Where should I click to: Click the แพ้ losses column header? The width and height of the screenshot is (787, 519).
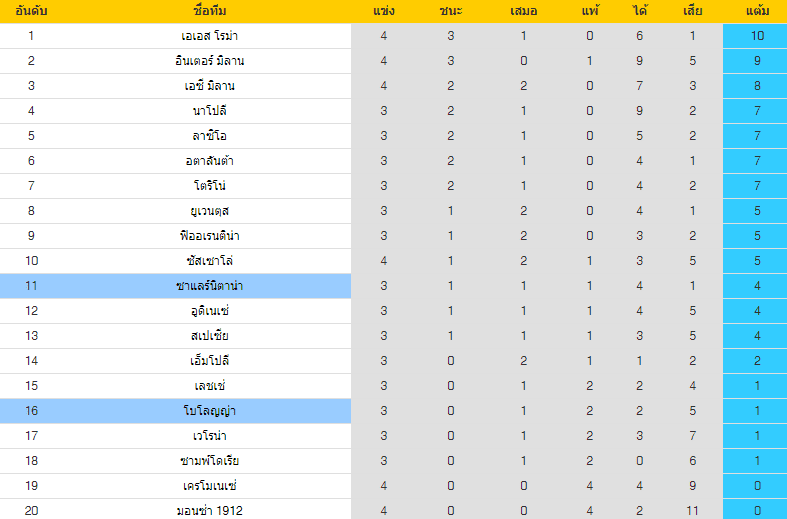pos(590,11)
